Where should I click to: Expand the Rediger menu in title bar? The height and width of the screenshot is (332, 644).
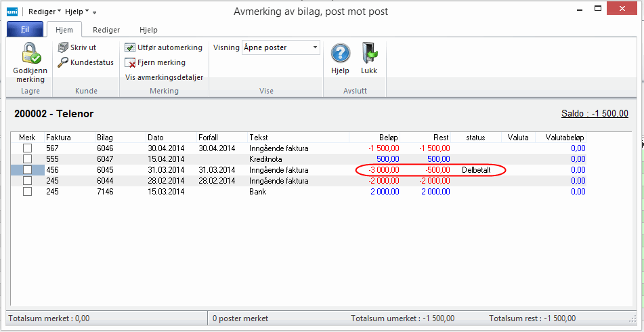(46, 12)
